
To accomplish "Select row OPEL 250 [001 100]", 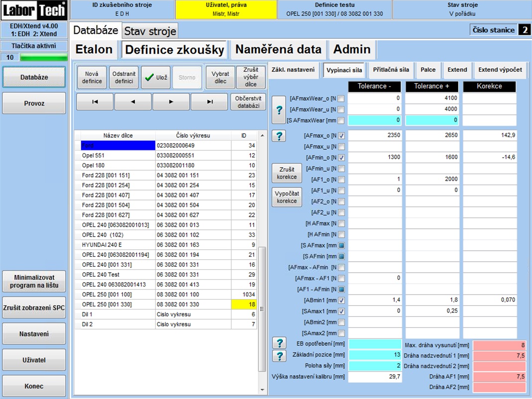I will pos(166,295).
